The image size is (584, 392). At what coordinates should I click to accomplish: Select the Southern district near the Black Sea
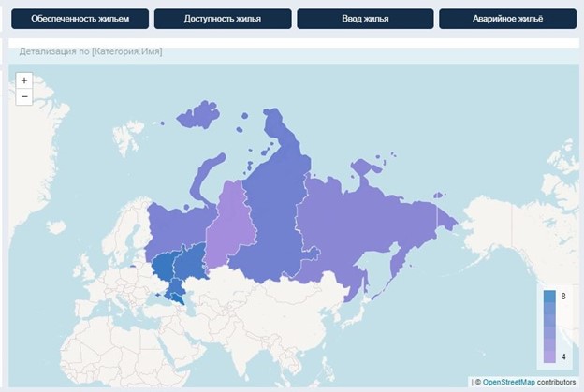click(x=174, y=291)
